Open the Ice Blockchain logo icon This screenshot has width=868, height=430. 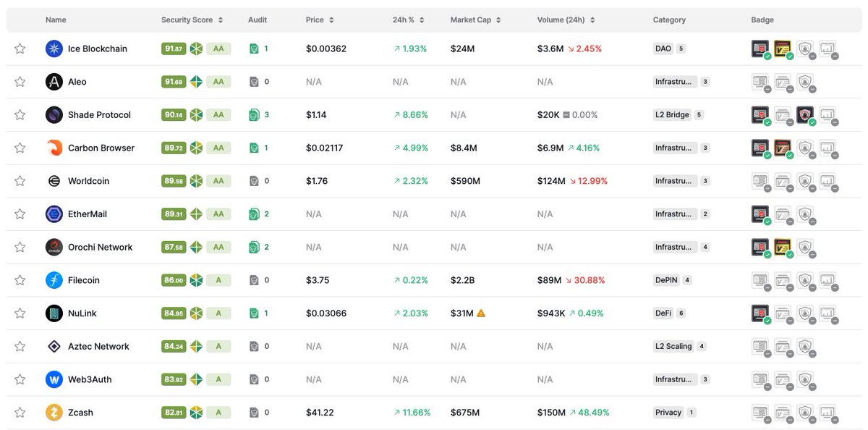(x=54, y=49)
